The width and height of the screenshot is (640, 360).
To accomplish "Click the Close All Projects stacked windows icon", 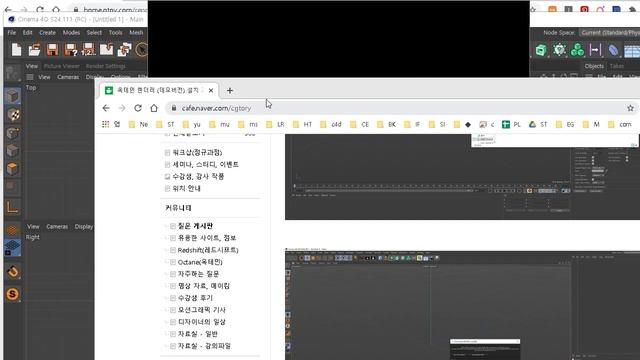I will coord(124,50).
